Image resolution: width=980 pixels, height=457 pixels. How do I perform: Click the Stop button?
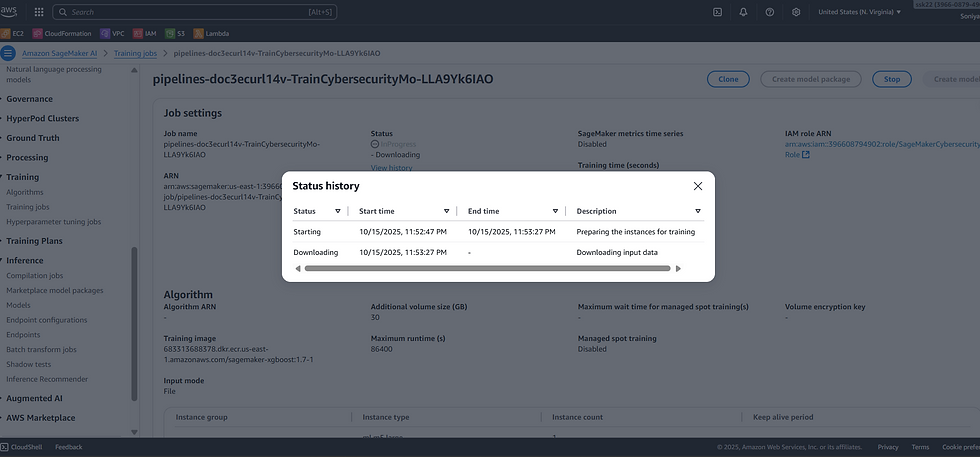892,79
